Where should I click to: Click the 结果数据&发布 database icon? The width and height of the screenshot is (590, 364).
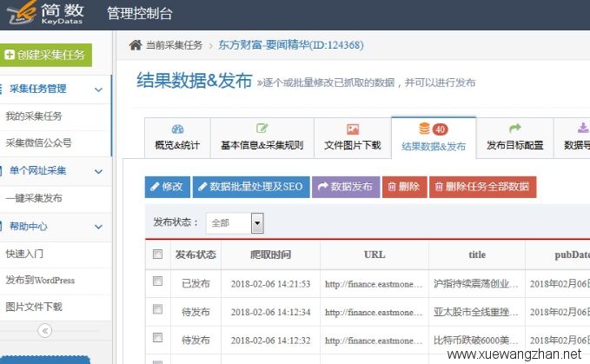424,129
